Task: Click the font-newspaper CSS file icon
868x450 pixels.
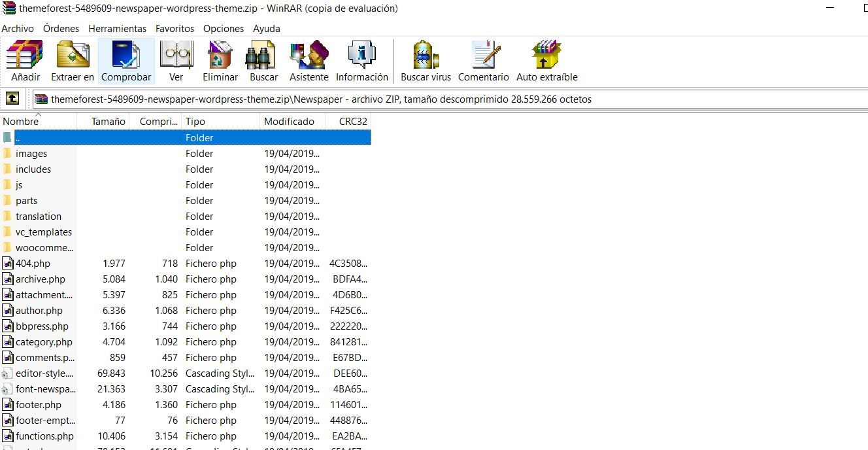Action: pyautogui.click(x=7, y=389)
